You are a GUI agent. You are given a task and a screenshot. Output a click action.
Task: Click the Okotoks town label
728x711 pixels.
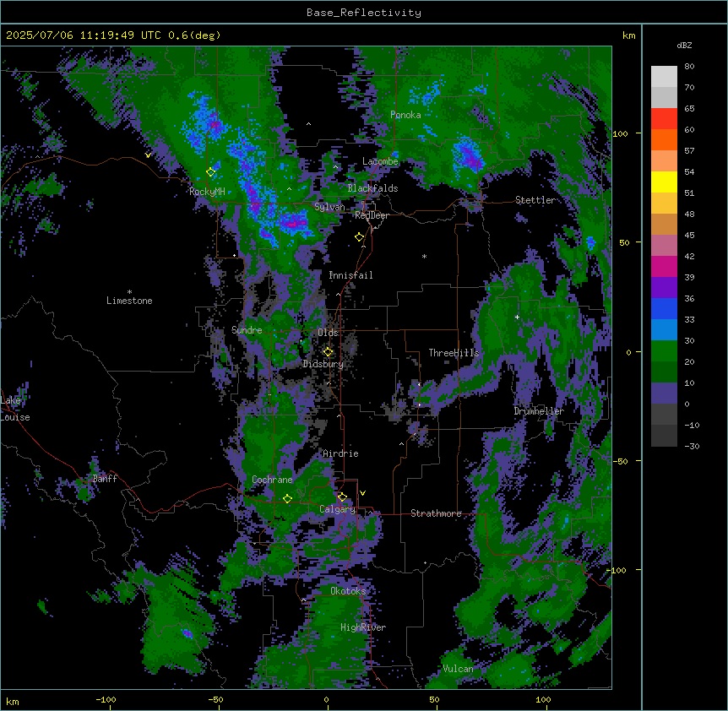[348, 591]
